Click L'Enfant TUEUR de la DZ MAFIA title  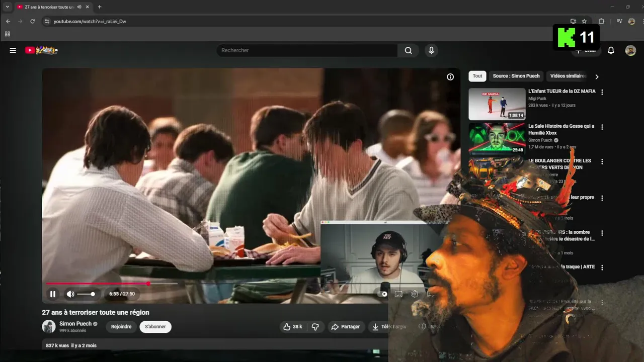coord(561,92)
